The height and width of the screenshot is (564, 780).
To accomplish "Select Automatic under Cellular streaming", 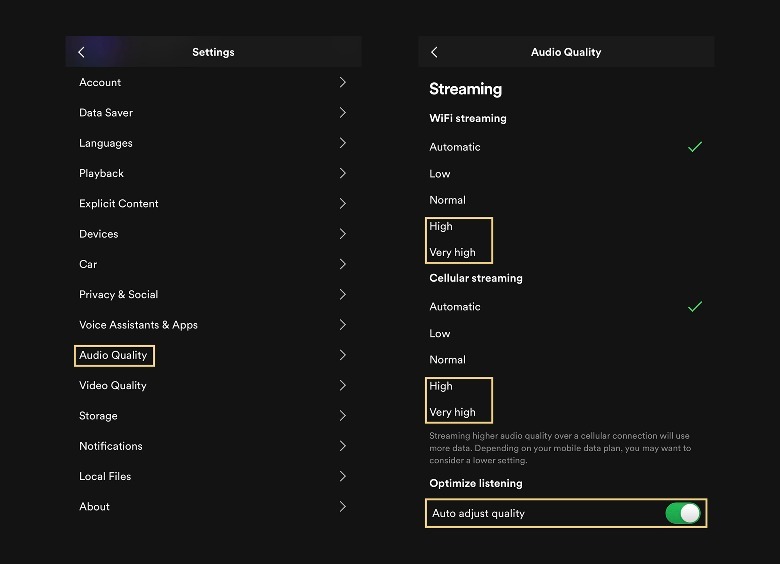I will coord(455,307).
